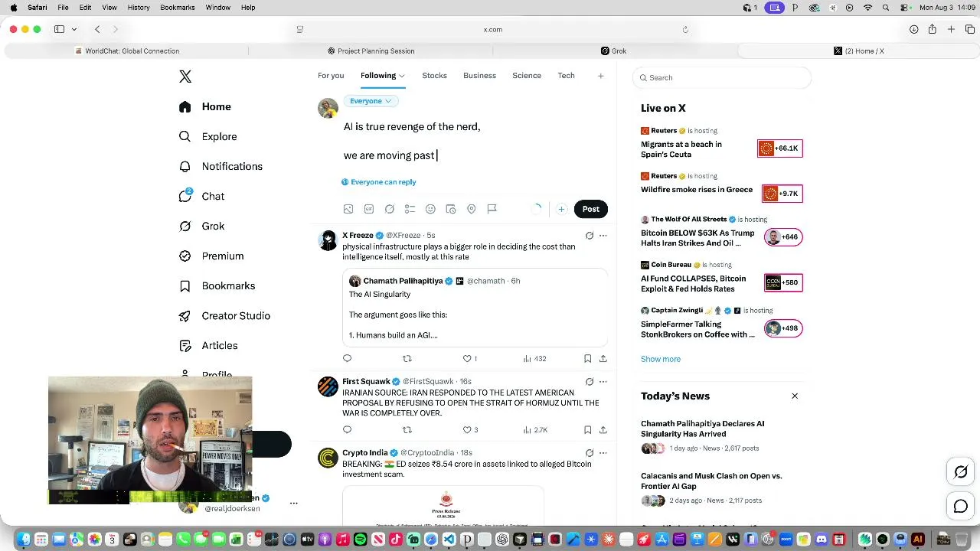
Task: Reply to the X Freeze post
Action: click(x=347, y=358)
